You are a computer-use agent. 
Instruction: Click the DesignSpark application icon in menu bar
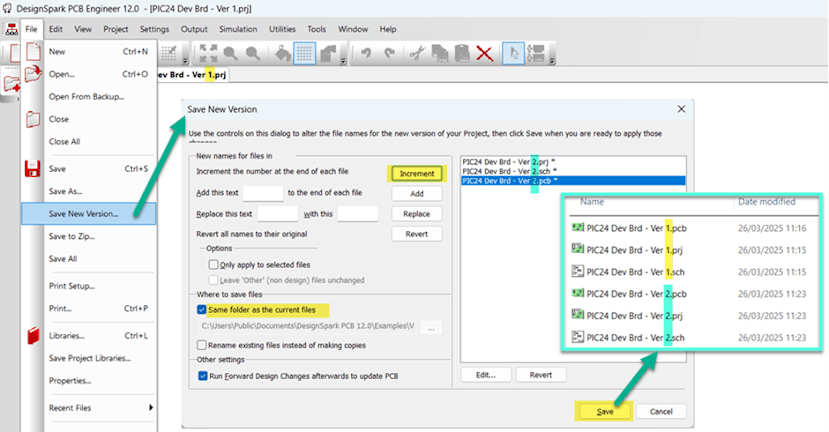(x=12, y=30)
